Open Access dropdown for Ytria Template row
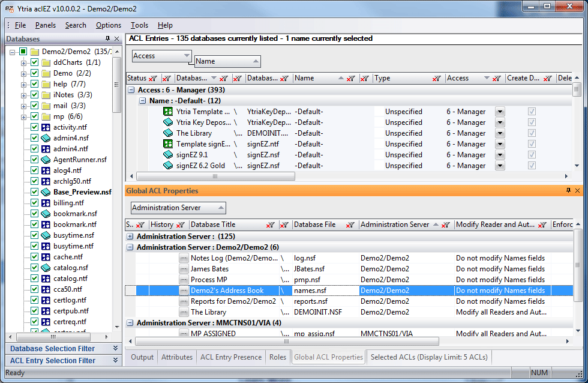Viewport: 588px width, 383px height. pos(500,112)
